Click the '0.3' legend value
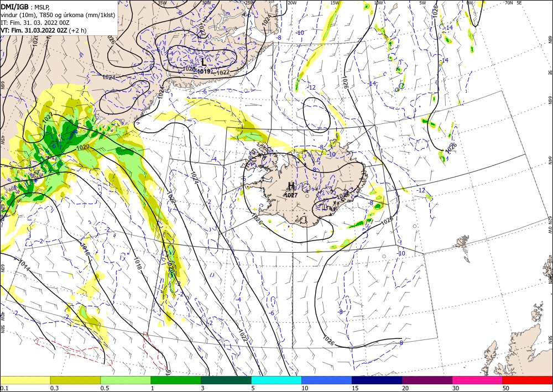This screenshot has height=392, width=553. pos(54,388)
